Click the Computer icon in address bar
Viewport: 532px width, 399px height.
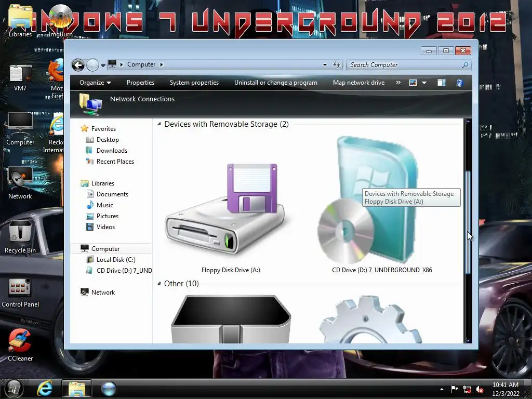[x=112, y=64]
